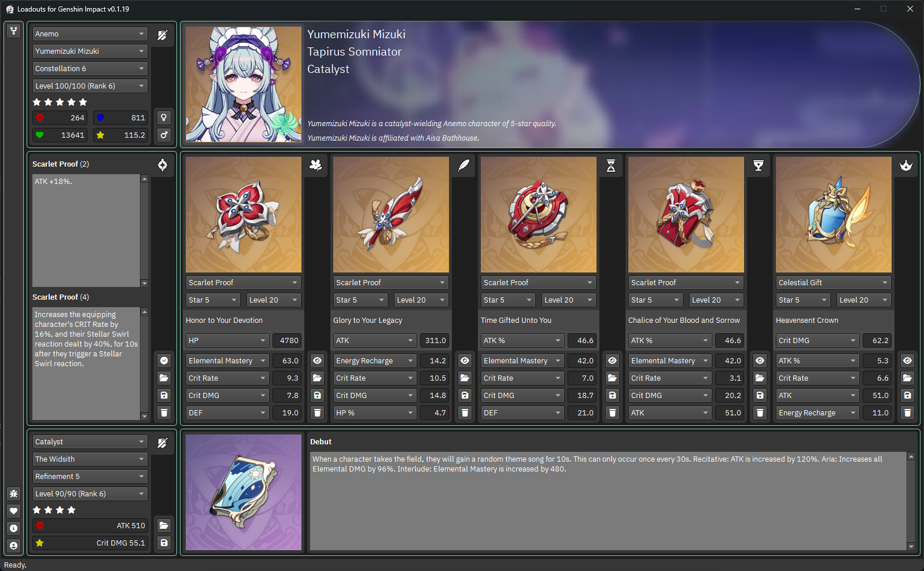The width and height of the screenshot is (924, 571).
Task: Delete the plume artifact with trash icon
Action: point(465,412)
